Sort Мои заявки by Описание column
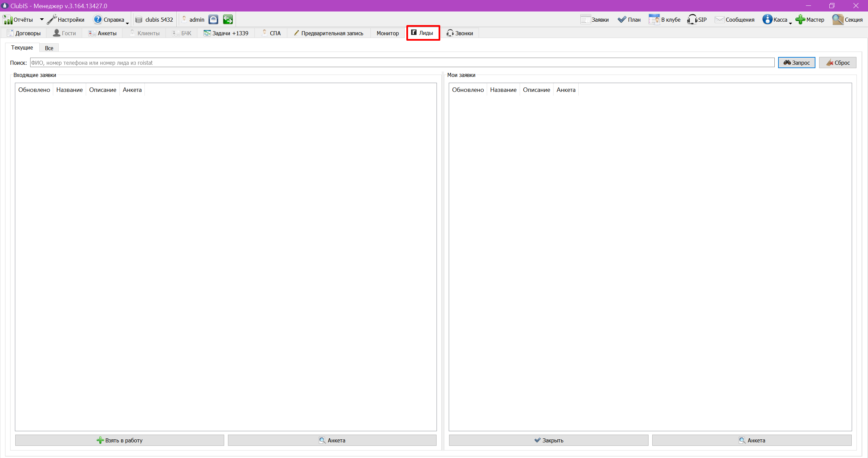The height and width of the screenshot is (458, 868). click(x=537, y=90)
